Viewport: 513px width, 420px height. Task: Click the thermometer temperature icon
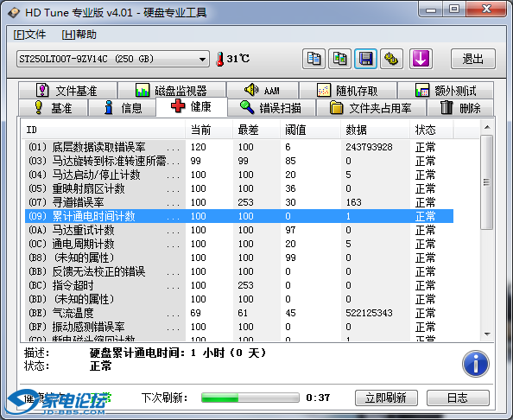click(220, 60)
